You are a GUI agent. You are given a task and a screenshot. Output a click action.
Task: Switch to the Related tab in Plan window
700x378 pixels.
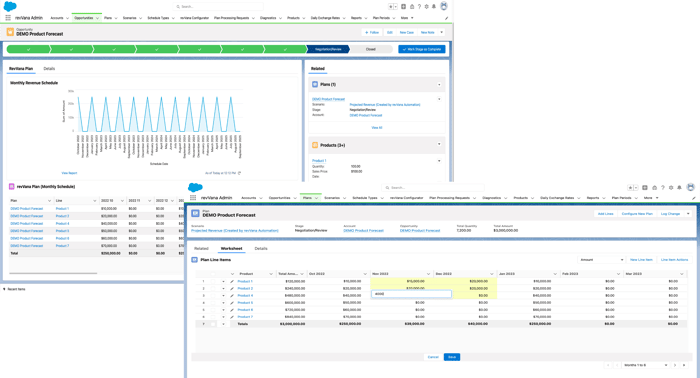point(201,249)
